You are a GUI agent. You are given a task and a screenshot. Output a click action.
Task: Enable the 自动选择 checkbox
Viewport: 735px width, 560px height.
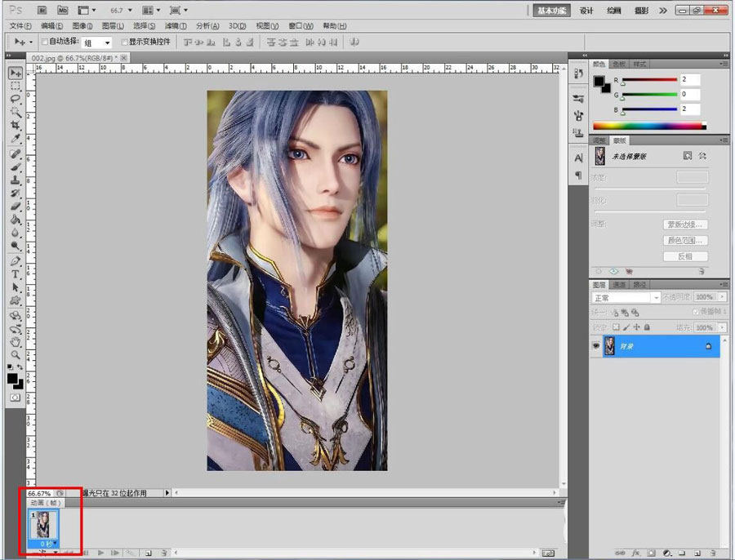(x=44, y=42)
